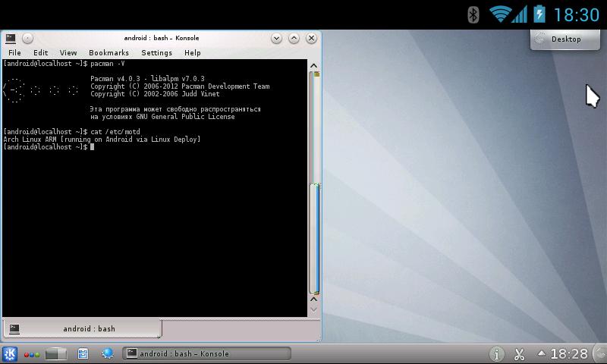Open the file manager launcher in the panel
Screen dimensions: 607x364
(83, 353)
